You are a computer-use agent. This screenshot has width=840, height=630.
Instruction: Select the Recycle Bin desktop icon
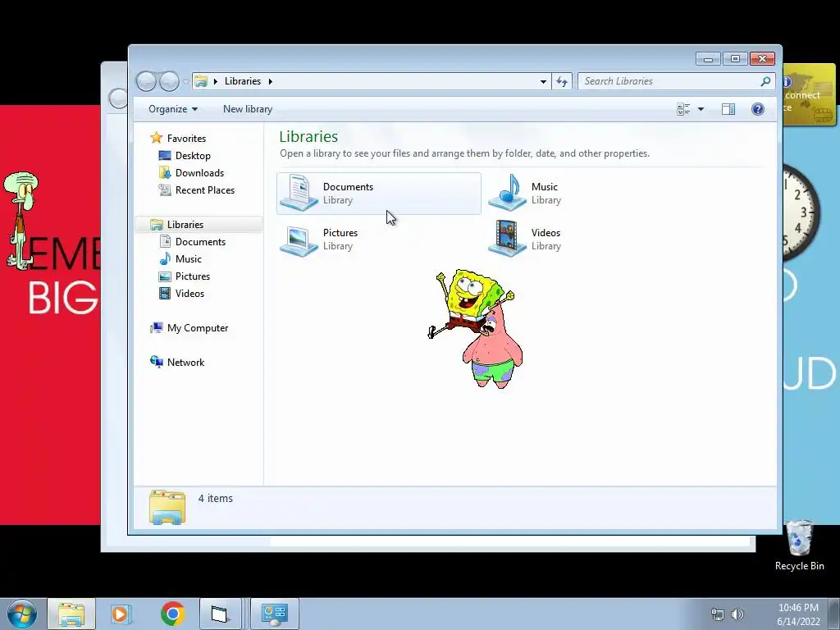799,546
